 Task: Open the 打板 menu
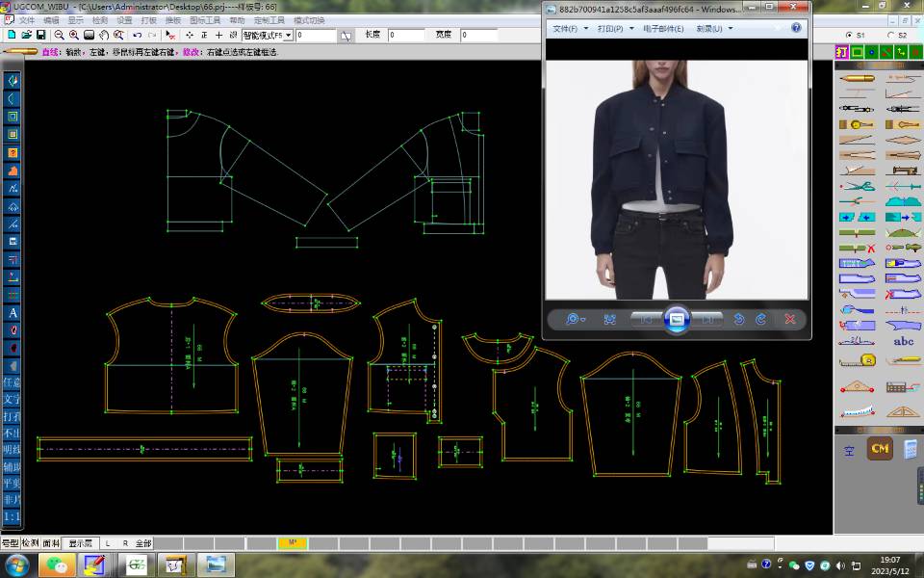[x=148, y=19]
